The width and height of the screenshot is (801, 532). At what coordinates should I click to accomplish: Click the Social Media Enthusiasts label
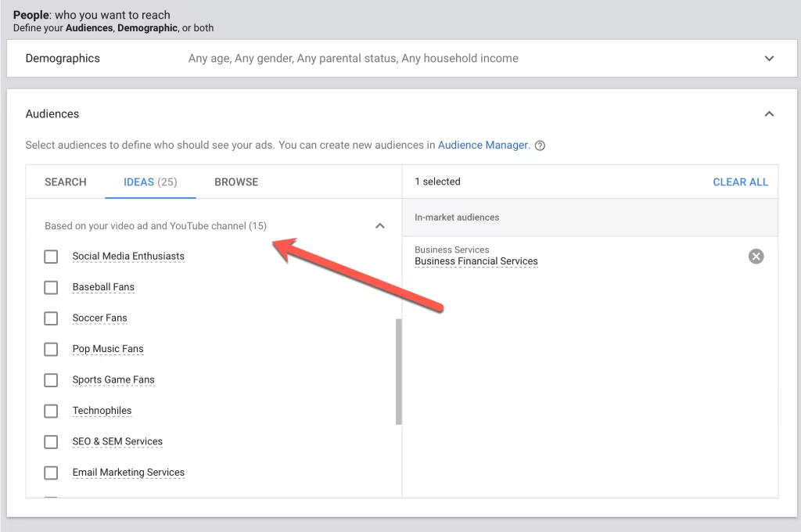point(128,256)
